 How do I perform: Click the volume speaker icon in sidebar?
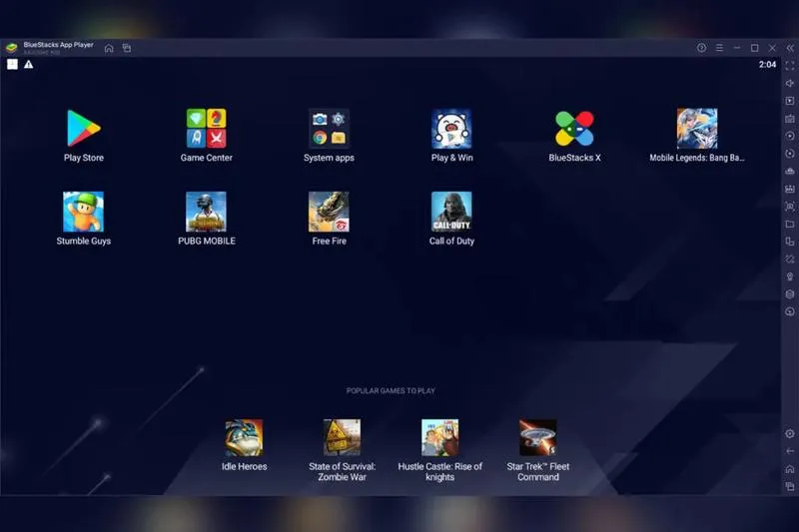790,83
